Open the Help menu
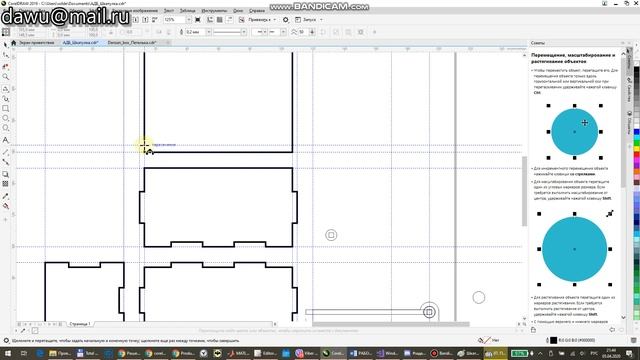Image resolution: width=640 pixels, height=360 pixels. tap(257, 10)
